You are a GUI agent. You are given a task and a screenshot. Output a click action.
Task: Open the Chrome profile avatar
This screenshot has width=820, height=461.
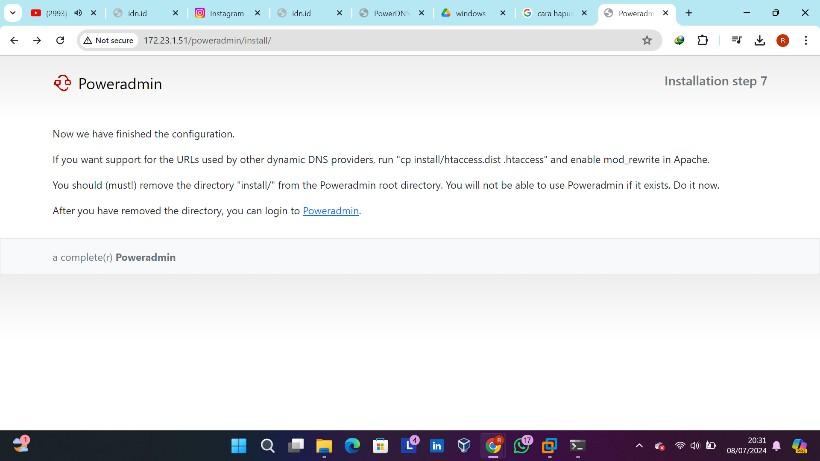pyautogui.click(x=783, y=40)
